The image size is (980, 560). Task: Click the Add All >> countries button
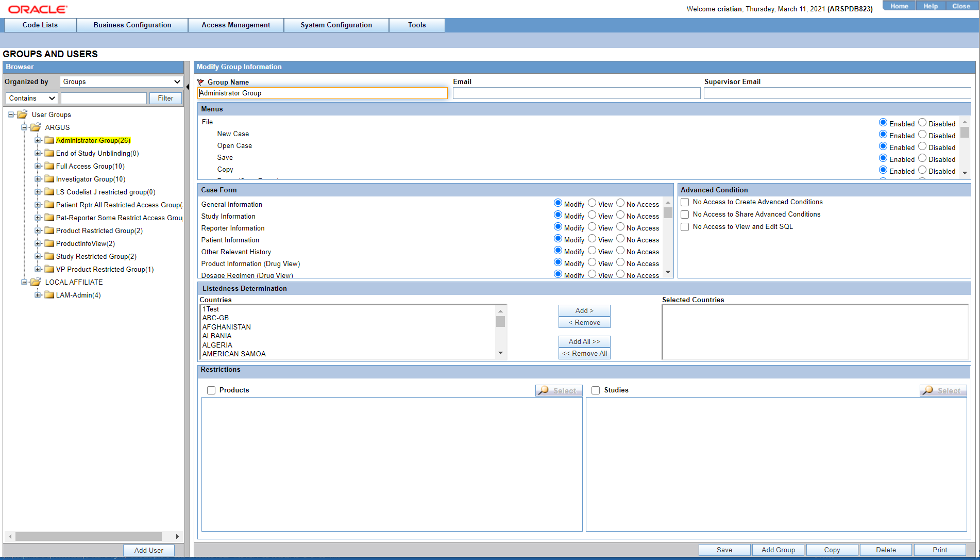coord(584,342)
